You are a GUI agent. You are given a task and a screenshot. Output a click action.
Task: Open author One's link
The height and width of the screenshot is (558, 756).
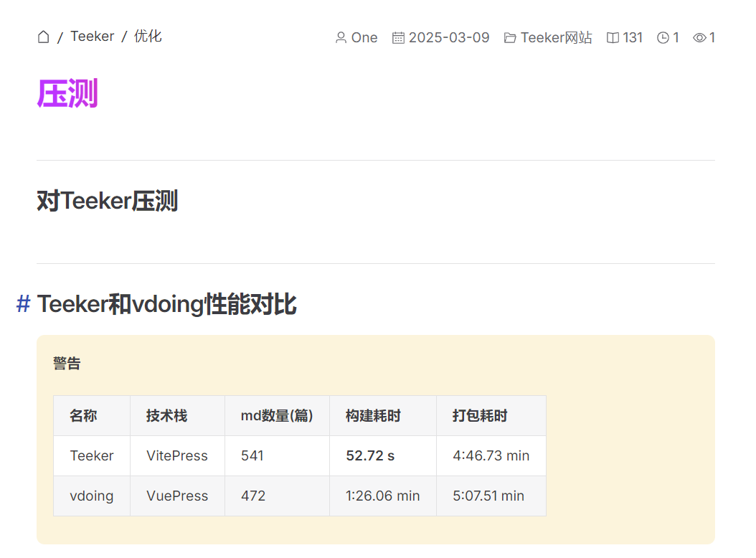364,37
